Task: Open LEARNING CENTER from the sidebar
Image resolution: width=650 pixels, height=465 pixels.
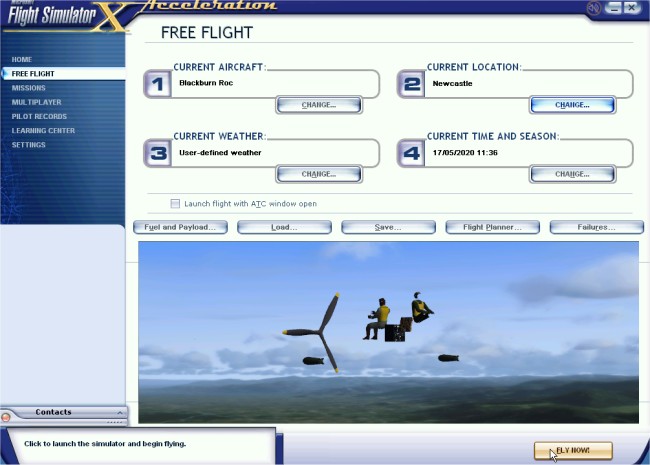Action: 43,131
